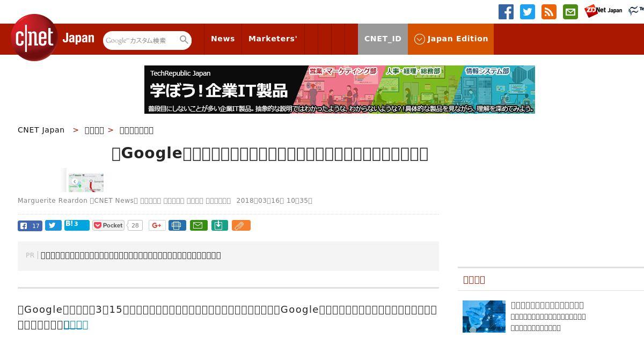The image size is (644, 338).
Task: Print the article using printer icon
Action: 177,225
